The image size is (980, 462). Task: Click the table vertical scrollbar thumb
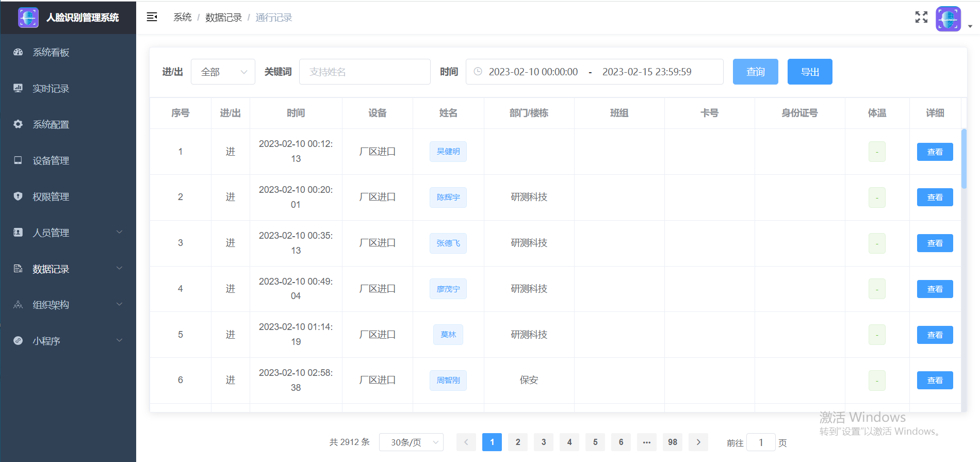click(x=963, y=159)
